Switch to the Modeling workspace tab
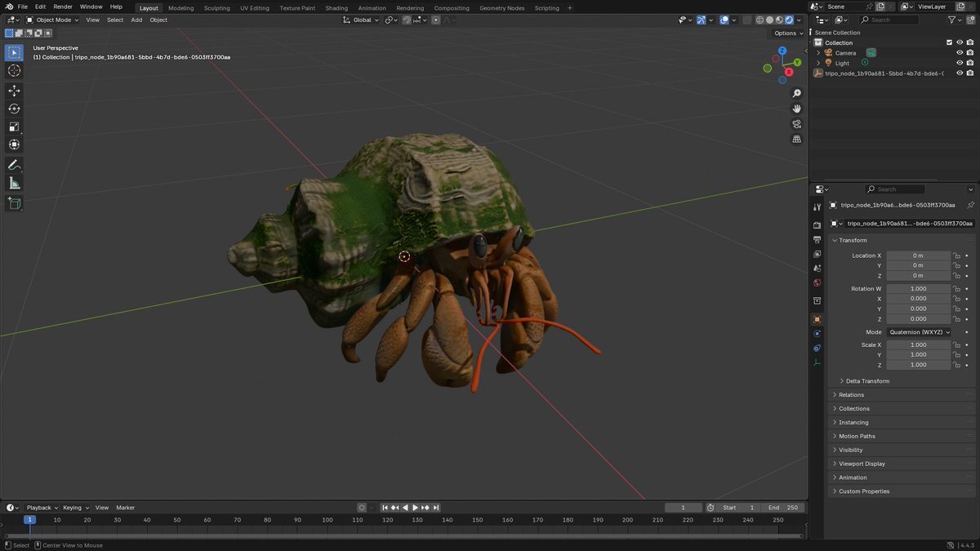The height and width of the screenshot is (551, 980). (181, 7)
